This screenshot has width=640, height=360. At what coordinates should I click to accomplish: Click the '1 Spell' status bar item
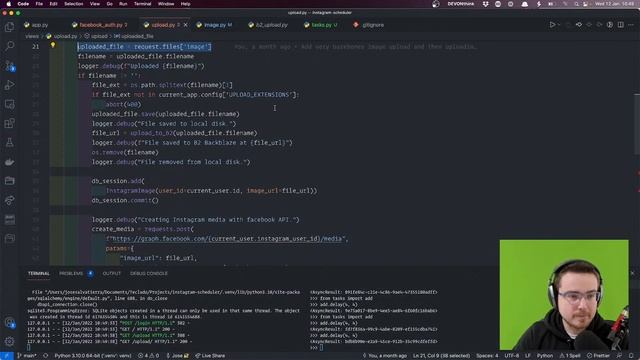coord(570,356)
